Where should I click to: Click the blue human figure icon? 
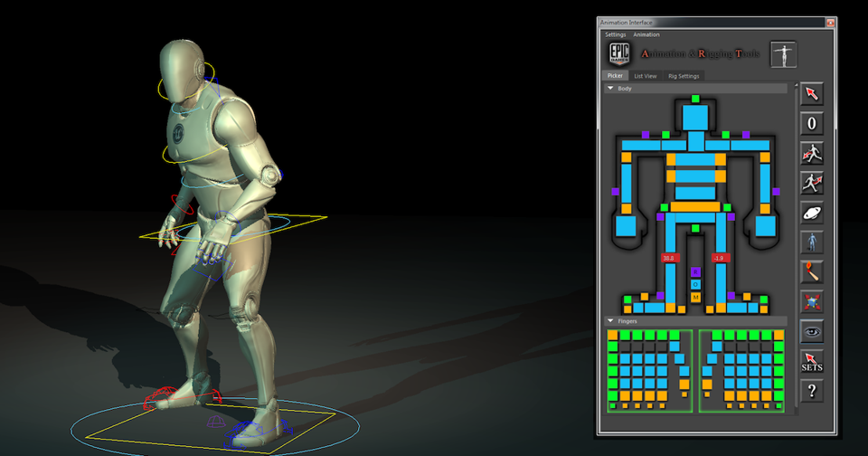pos(812,242)
